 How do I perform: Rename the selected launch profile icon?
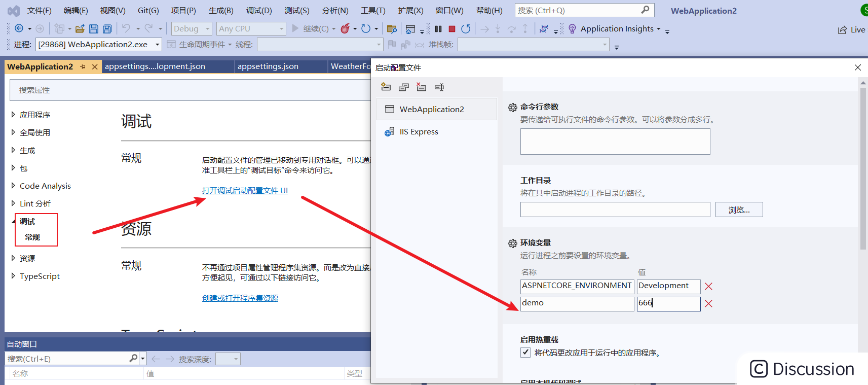pyautogui.click(x=439, y=87)
